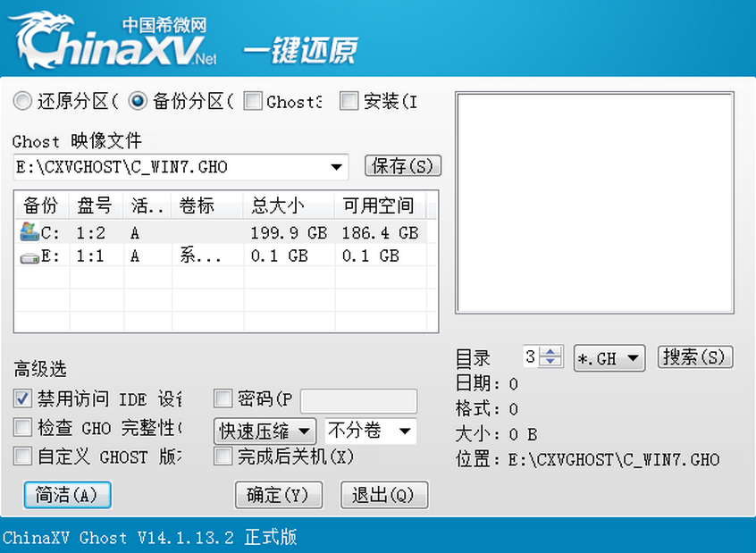Click the 1:2 disk number cell

pyautogui.click(x=90, y=233)
